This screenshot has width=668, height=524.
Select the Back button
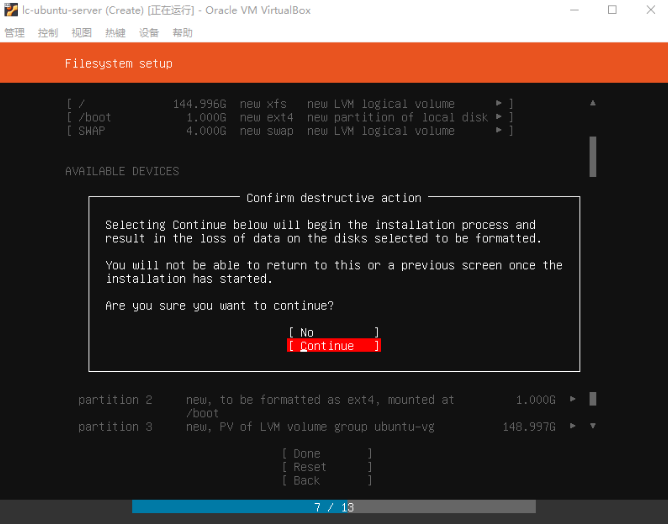327,481
